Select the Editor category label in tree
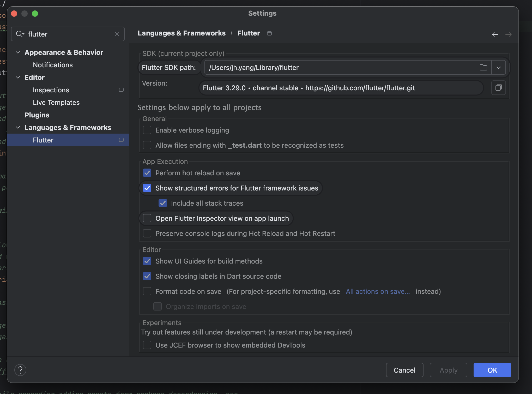532x394 pixels. (x=34, y=77)
